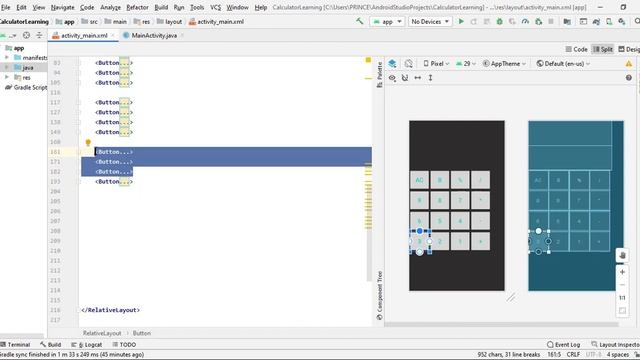Click the Run with Coverage icon

[x=512, y=22]
